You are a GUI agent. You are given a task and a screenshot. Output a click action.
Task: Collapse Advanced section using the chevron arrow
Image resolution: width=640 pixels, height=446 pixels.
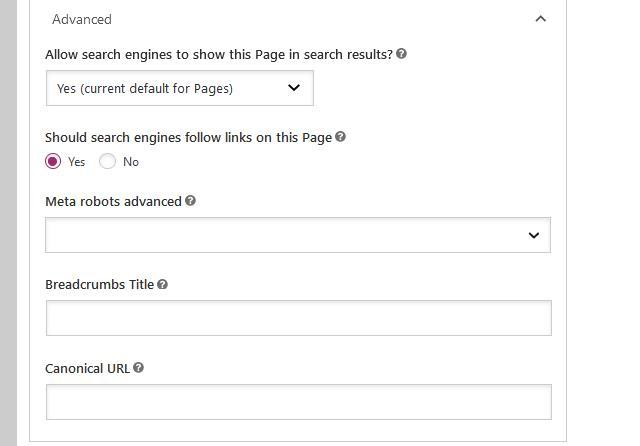pyautogui.click(x=540, y=19)
